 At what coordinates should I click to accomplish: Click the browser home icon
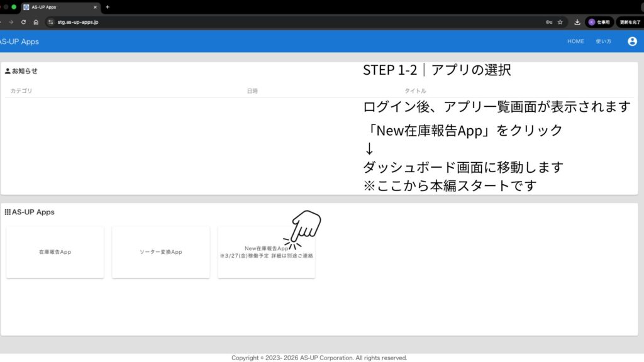pos(36,22)
